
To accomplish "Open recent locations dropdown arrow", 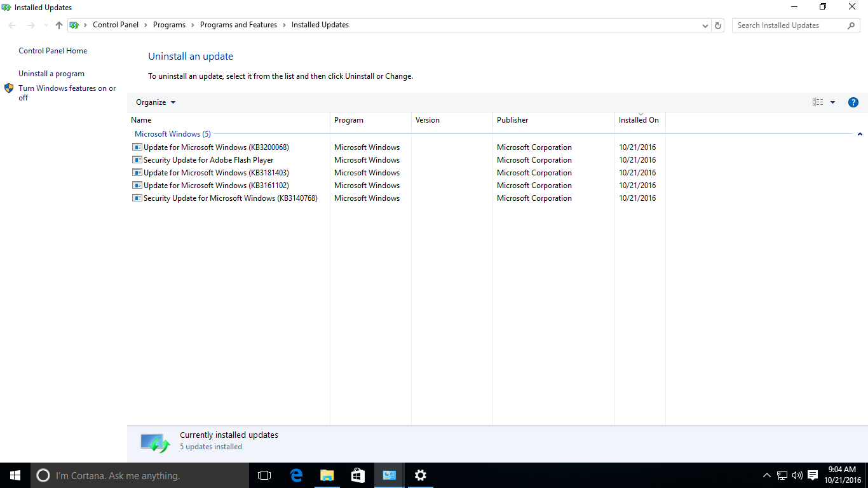I will tap(45, 25).
